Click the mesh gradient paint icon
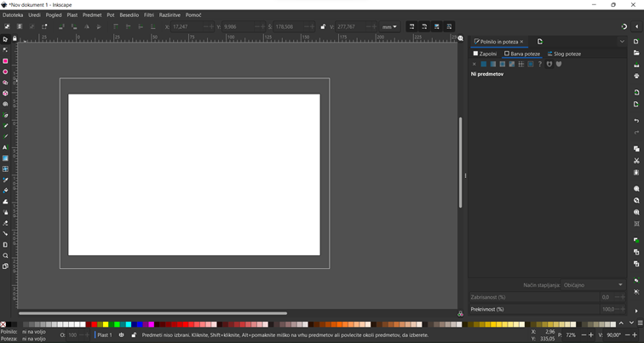The width and height of the screenshot is (644, 343). (512, 64)
